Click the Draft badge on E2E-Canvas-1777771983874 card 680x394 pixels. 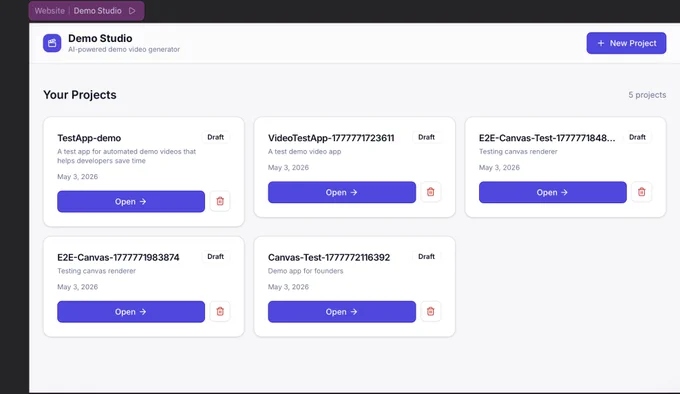tap(216, 257)
